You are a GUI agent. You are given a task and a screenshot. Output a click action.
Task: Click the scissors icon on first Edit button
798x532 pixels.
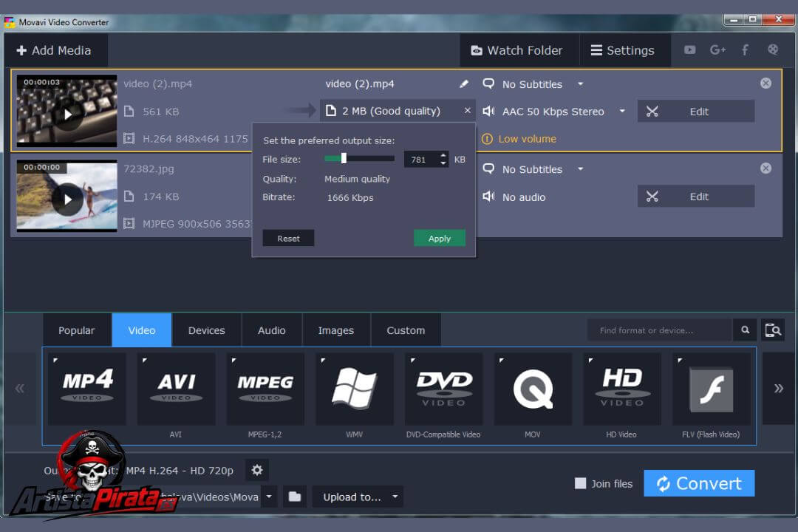[652, 111]
